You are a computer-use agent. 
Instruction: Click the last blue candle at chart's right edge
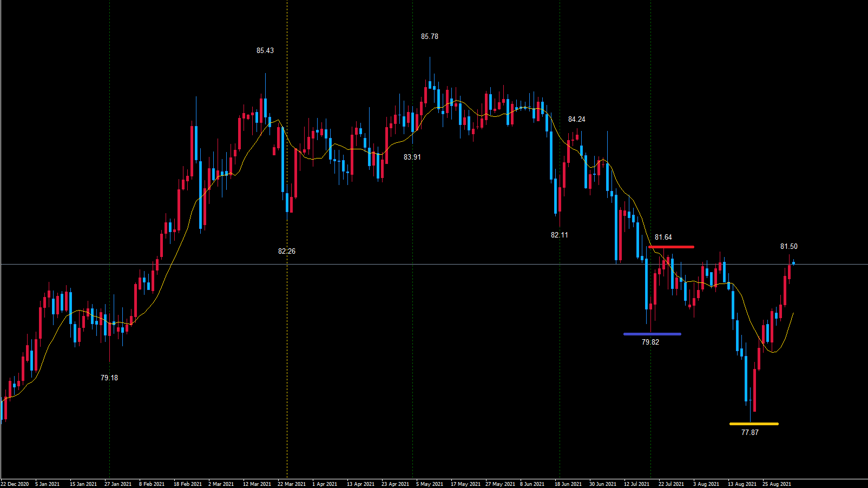click(793, 263)
